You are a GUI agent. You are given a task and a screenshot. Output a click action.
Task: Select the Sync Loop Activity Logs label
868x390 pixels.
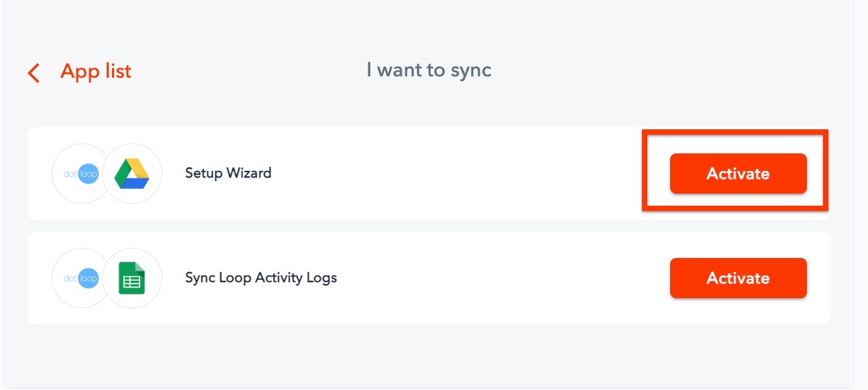[261, 277]
